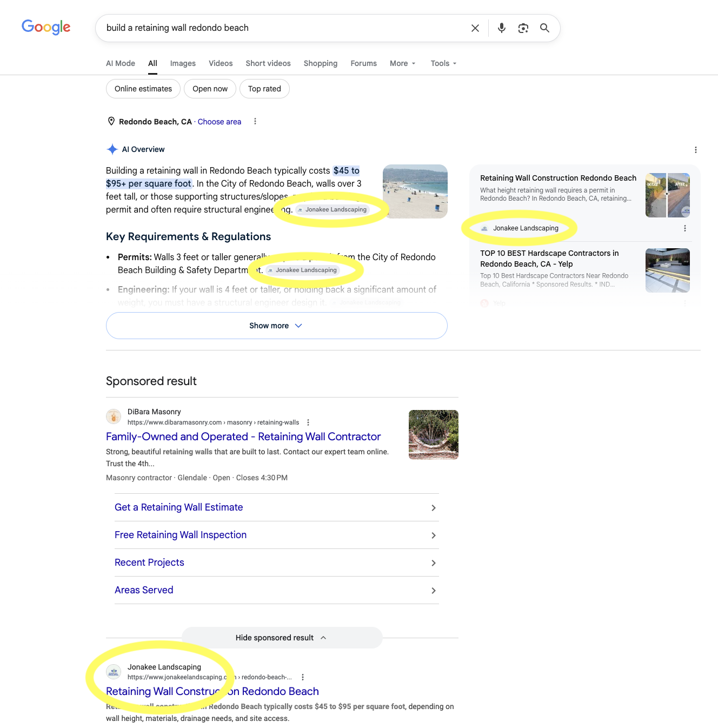Open the Shopping tab

pyautogui.click(x=321, y=63)
